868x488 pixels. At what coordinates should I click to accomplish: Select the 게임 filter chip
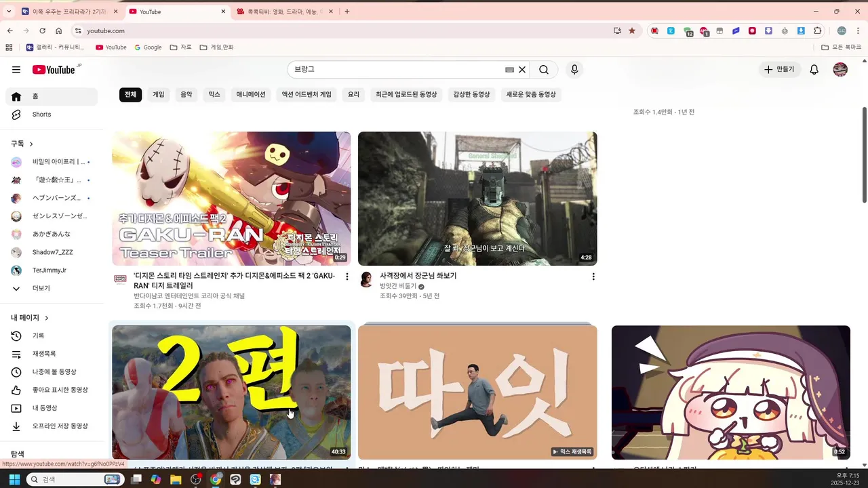point(159,95)
